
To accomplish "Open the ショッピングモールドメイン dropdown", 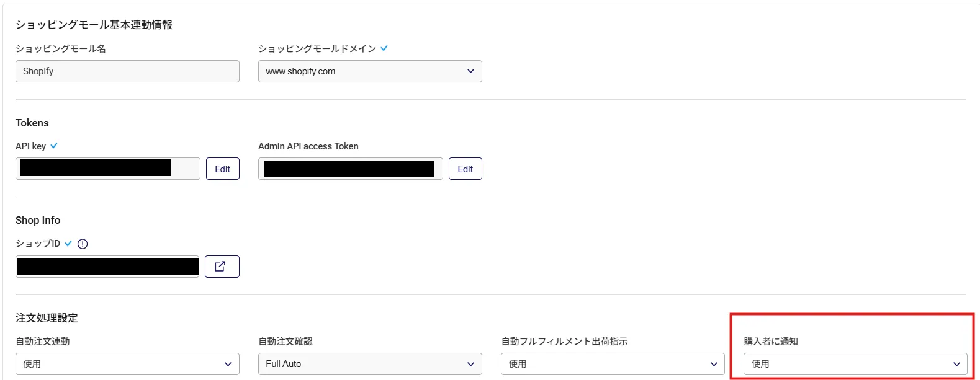I will point(370,71).
